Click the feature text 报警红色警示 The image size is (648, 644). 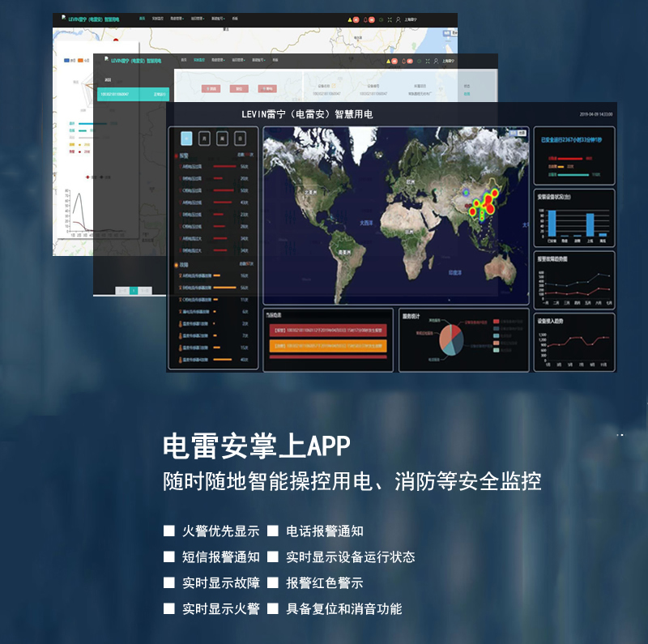tap(325, 582)
